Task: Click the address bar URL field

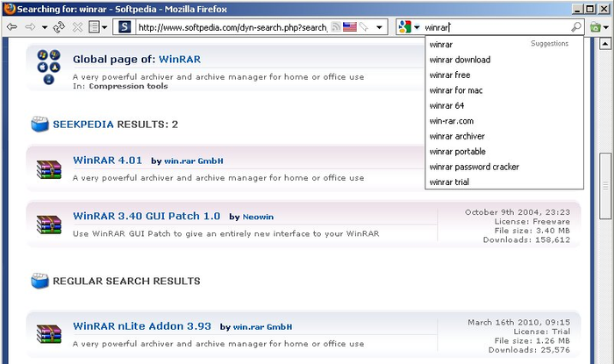Action: pyautogui.click(x=232, y=27)
